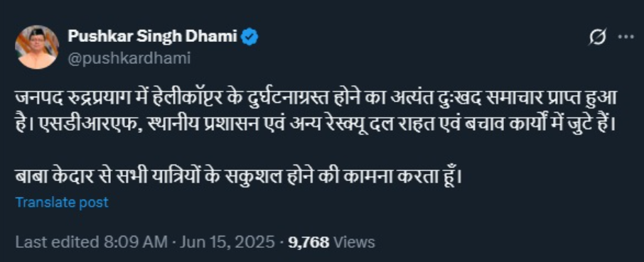Click the word रुद्रप्रयाग in the post
The height and width of the screenshot is (262, 644).
97,99
